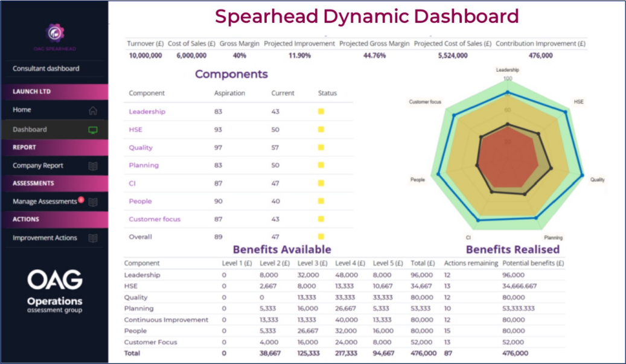Open the Consultant dashboard menu item
This screenshot has width=626, height=364.
click(46, 69)
